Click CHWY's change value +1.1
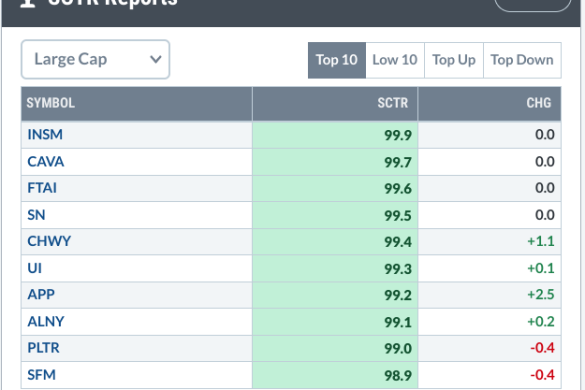Viewport: 585px width, 390px height. (x=541, y=241)
